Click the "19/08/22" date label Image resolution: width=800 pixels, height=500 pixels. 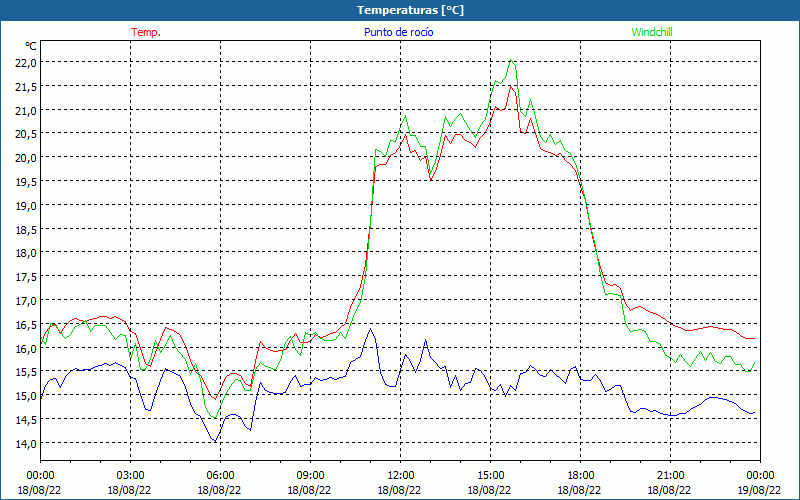[x=759, y=490]
